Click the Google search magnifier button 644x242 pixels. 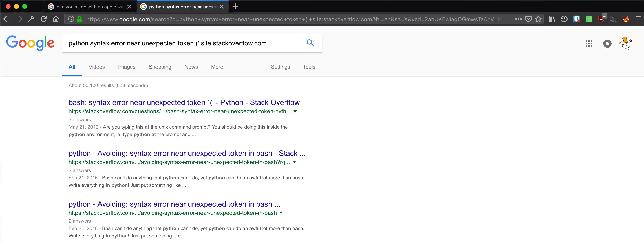tap(310, 43)
